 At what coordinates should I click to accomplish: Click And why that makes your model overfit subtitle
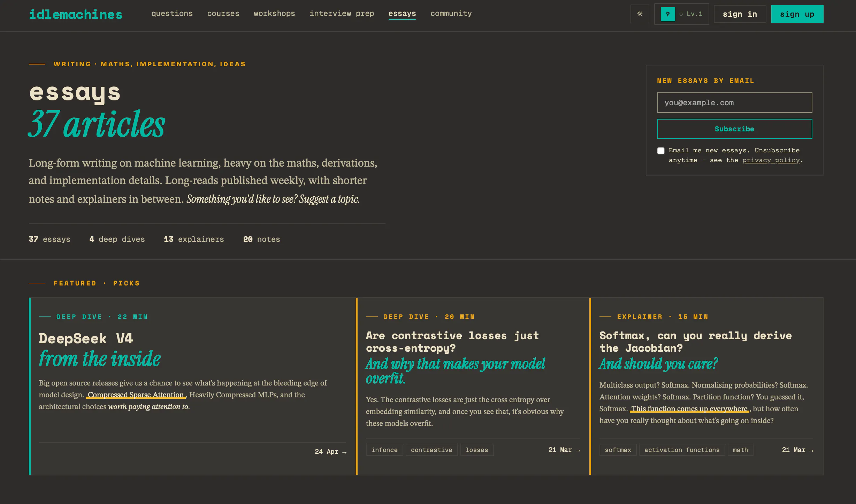point(455,371)
